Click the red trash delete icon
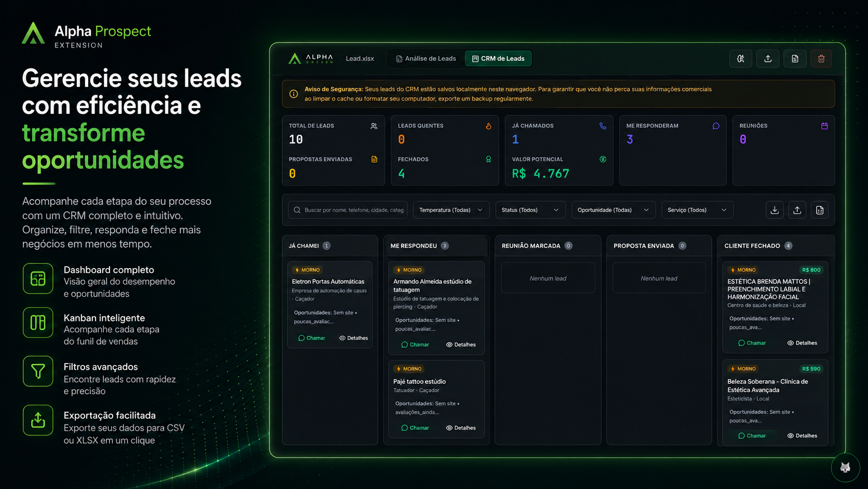Screen dimensions: 868x489 click(x=821, y=59)
